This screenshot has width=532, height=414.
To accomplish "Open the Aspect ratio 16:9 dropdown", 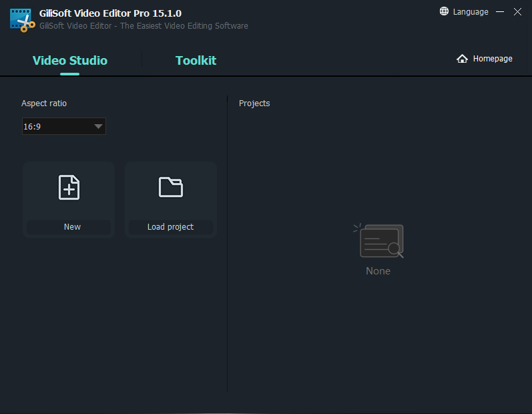I will coord(64,126).
